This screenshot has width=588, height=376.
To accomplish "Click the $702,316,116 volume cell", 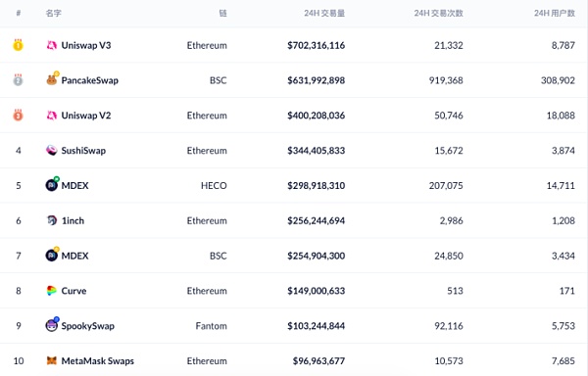I will pos(317,45).
